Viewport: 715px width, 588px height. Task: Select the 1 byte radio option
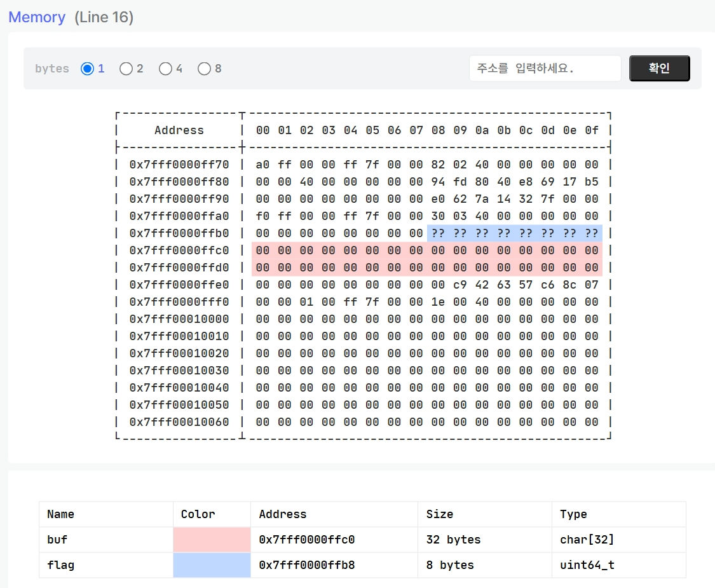[x=87, y=69]
